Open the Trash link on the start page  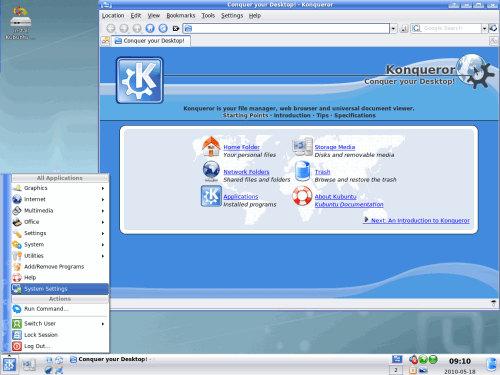[x=322, y=172]
